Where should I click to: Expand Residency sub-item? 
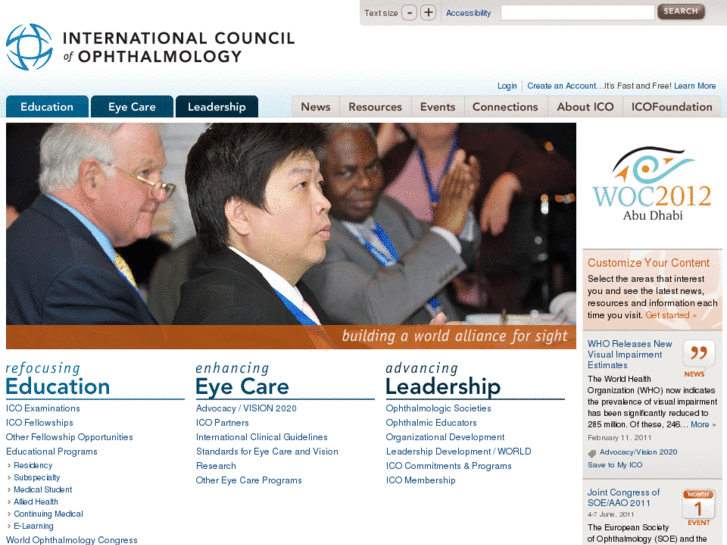tap(33, 465)
